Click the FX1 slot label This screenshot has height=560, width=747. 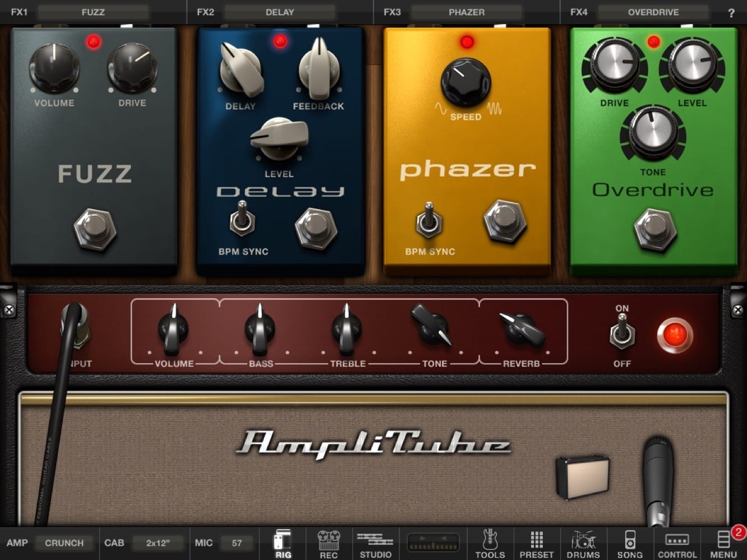click(19, 12)
